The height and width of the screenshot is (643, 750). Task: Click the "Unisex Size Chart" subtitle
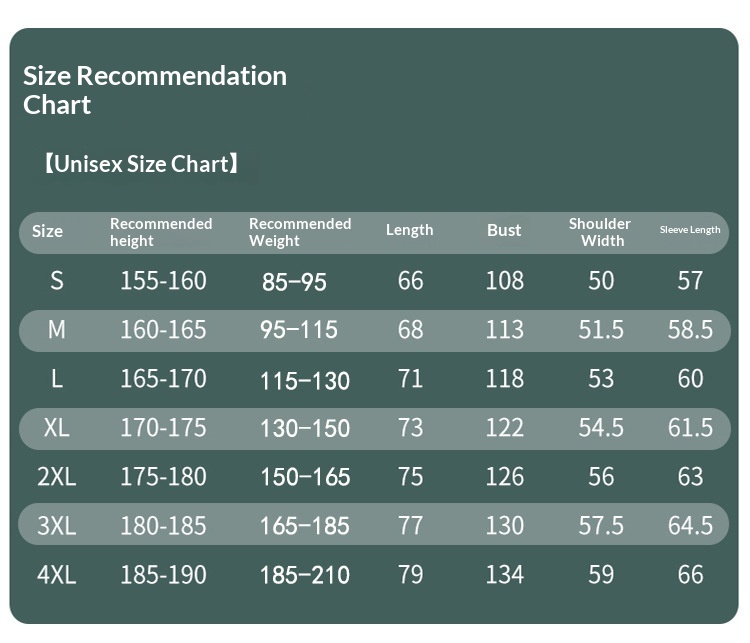tap(141, 164)
